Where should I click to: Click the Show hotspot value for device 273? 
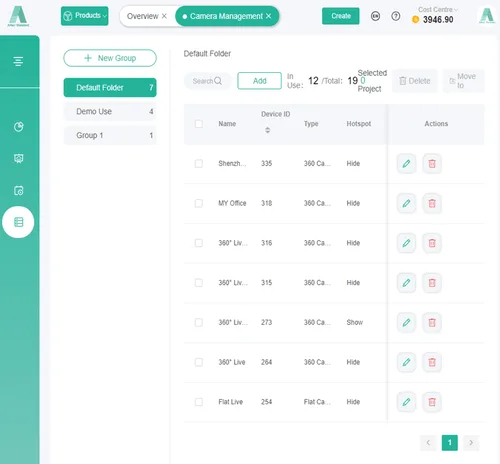(355, 322)
